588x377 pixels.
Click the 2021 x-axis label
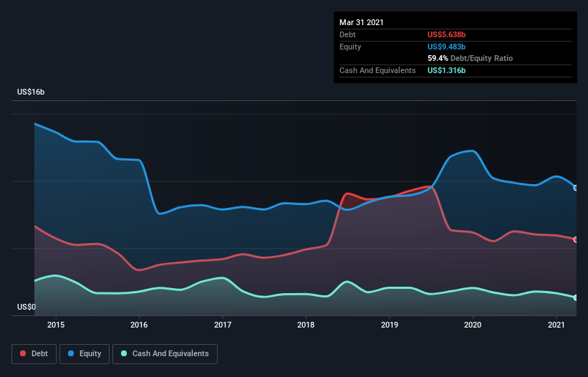pos(556,325)
